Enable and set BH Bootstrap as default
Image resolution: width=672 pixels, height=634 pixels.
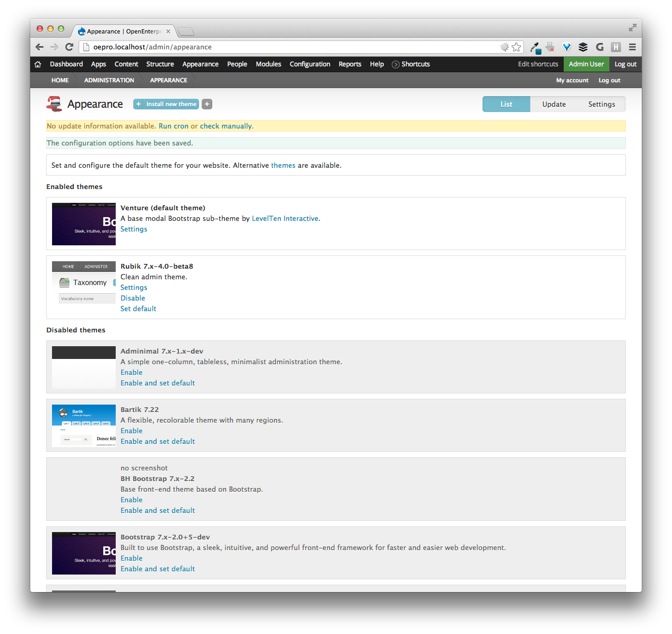coord(158,511)
